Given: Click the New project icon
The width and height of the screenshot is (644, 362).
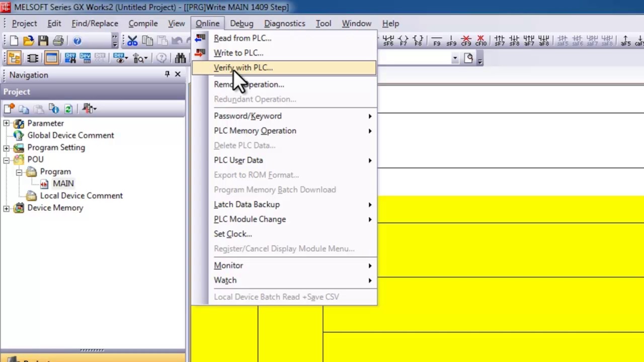Looking at the screenshot, I should [14, 41].
